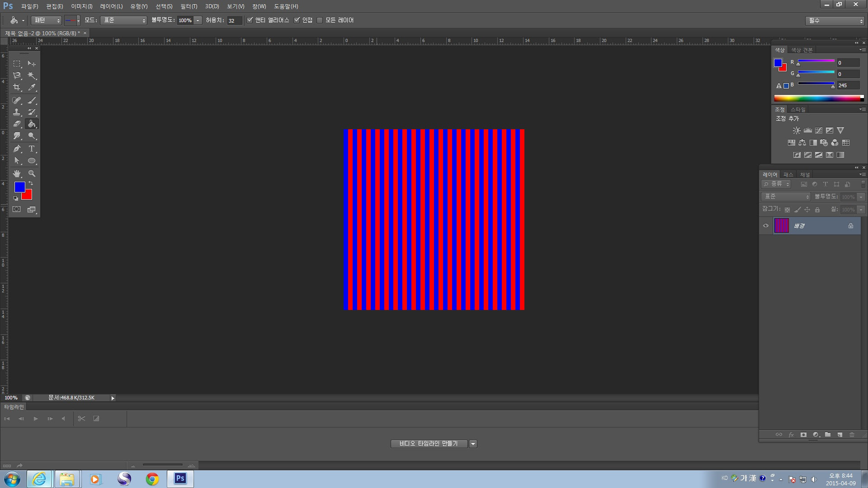868x488 pixels.
Task: Select the Crop tool
Action: click(17, 87)
